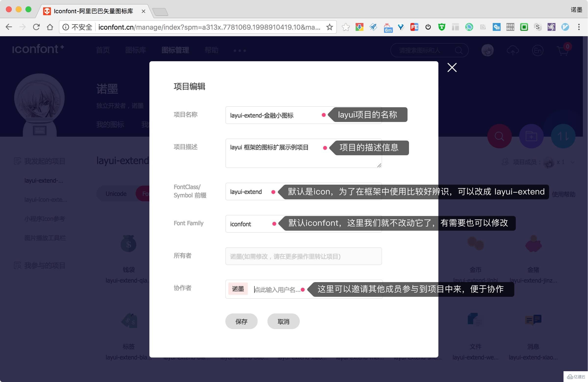Switch to the Unicode tab
Screen dimensions: 588x382
(x=116, y=194)
